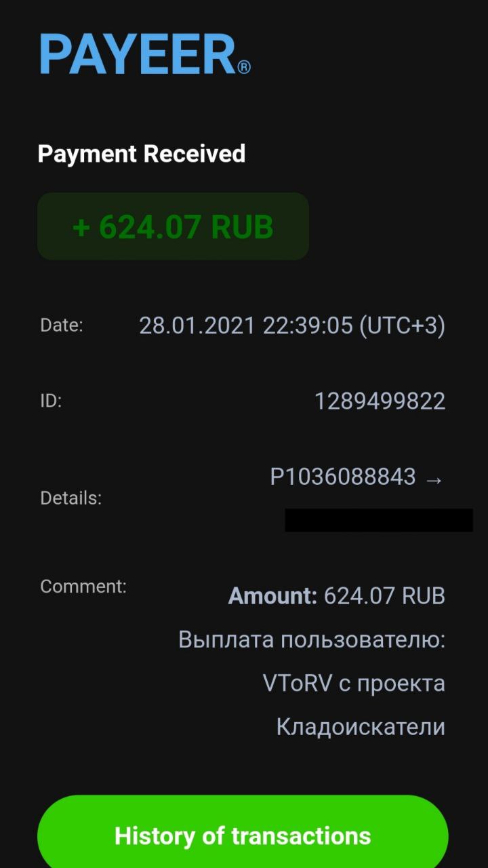The width and height of the screenshot is (488, 868).
Task: Select the UTC+3 timezone text
Action: 402,326
